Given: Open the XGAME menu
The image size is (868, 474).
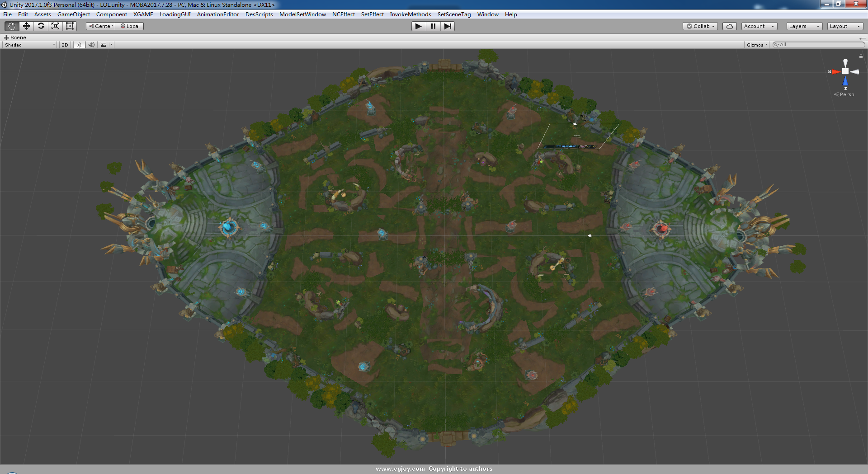Looking at the screenshot, I should (143, 14).
